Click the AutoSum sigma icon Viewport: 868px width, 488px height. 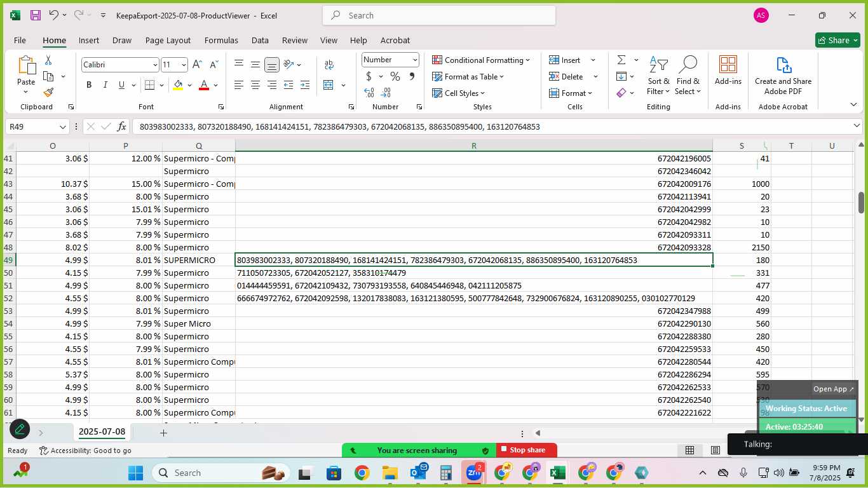pyautogui.click(x=621, y=60)
